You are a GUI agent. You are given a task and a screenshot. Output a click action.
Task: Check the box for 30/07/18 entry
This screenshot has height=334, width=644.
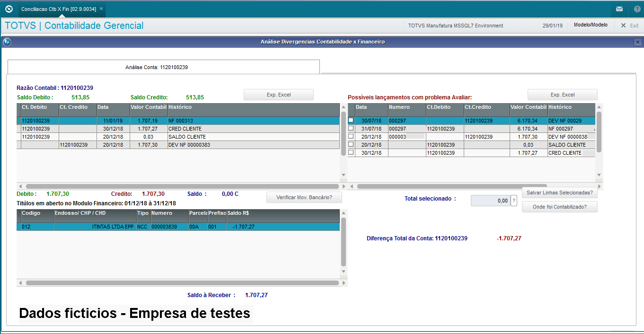(x=351, y=120)
